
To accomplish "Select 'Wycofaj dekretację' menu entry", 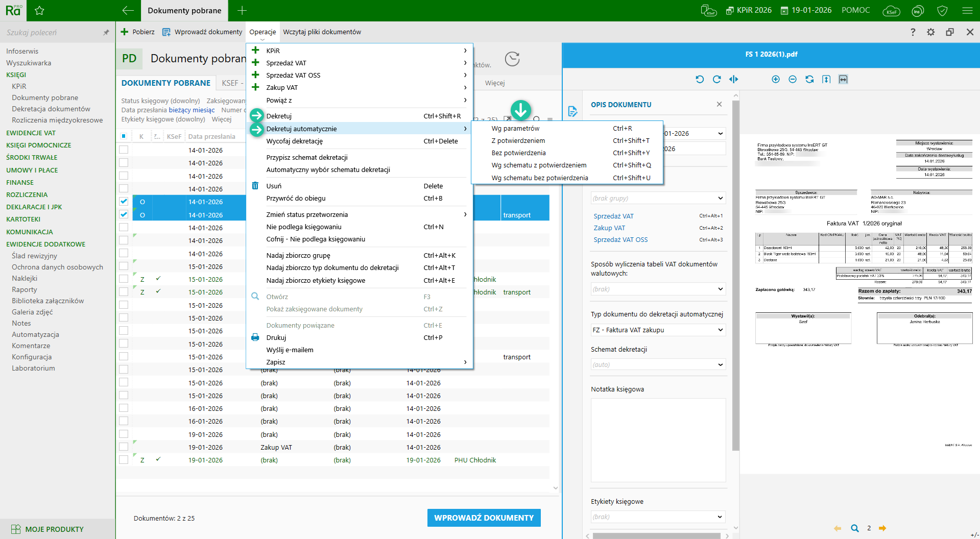I will [294, 141].
